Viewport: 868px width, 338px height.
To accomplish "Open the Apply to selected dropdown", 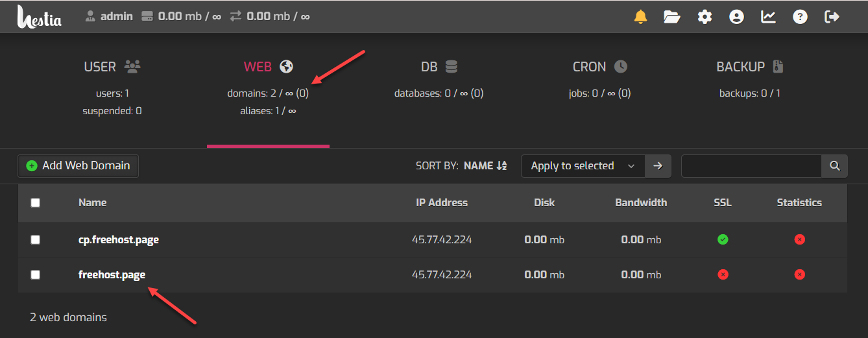I will point(583,166).
